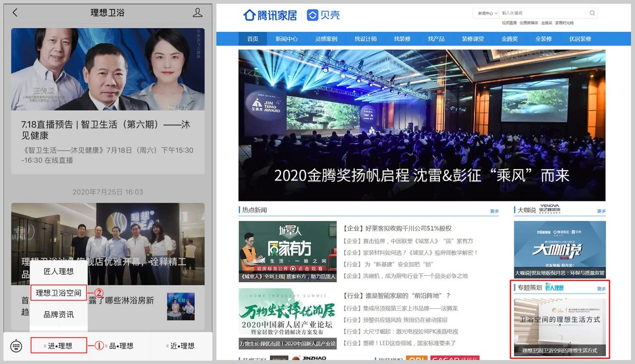This screenshot has width=635, height=364.
Task: Open the profile icon in 理想卫浴 header
Action: click(x=197, y=13)
